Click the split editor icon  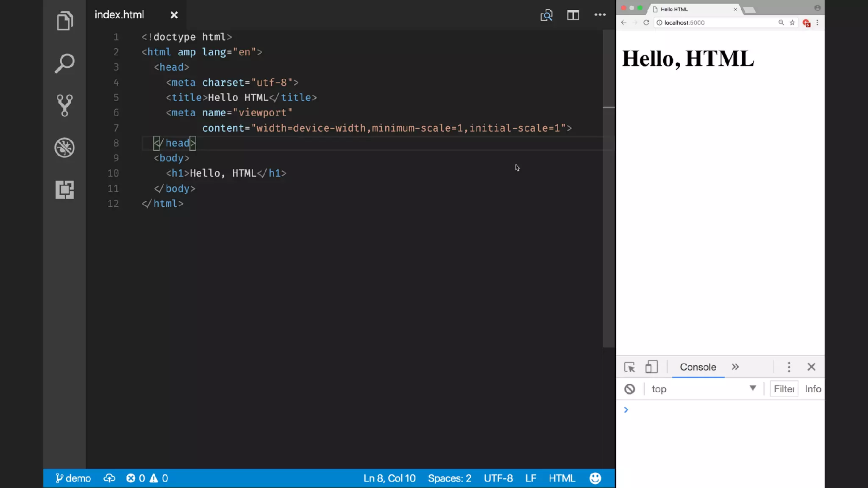tap(573, 15)
